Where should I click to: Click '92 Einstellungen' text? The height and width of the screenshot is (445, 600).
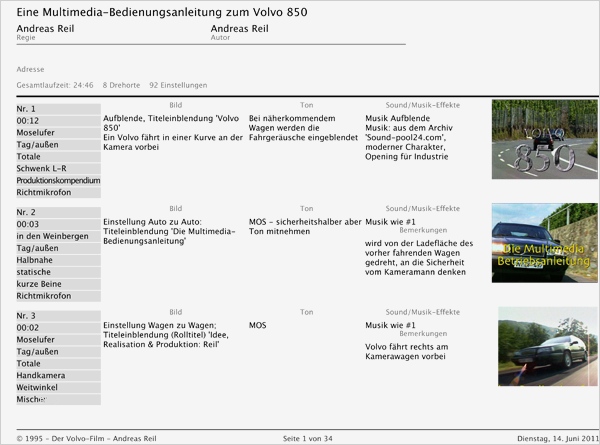[x=178, y=85]
